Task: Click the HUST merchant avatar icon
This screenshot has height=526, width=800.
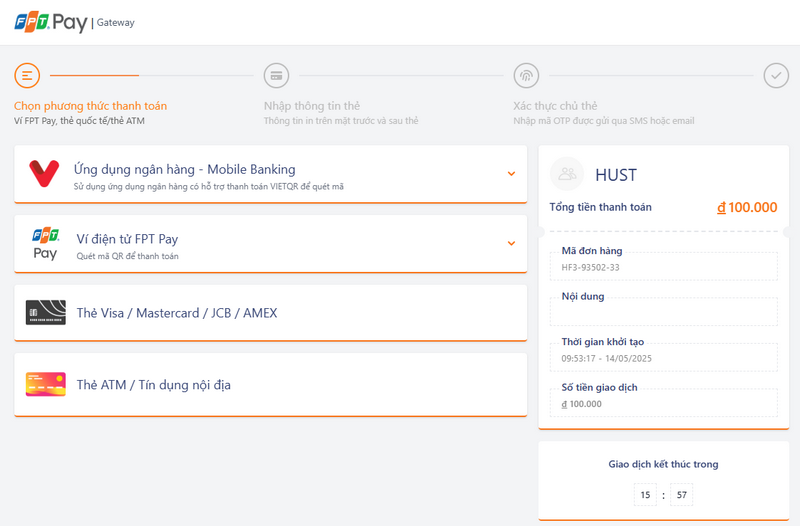Action: (568, 174)
